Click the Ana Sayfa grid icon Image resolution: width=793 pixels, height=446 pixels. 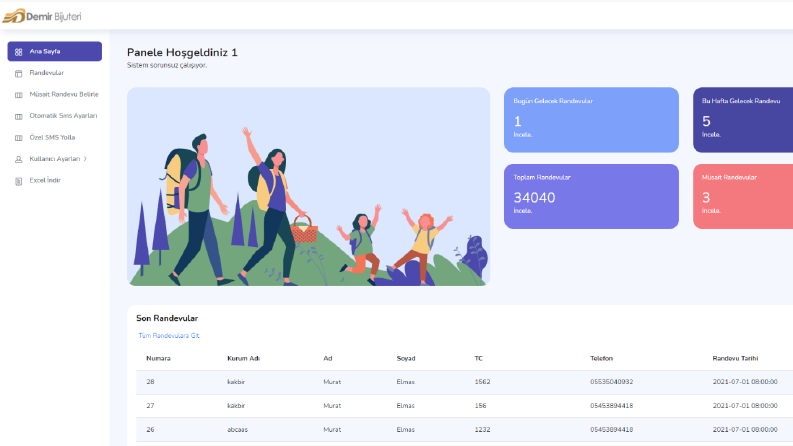click(19, 52)
